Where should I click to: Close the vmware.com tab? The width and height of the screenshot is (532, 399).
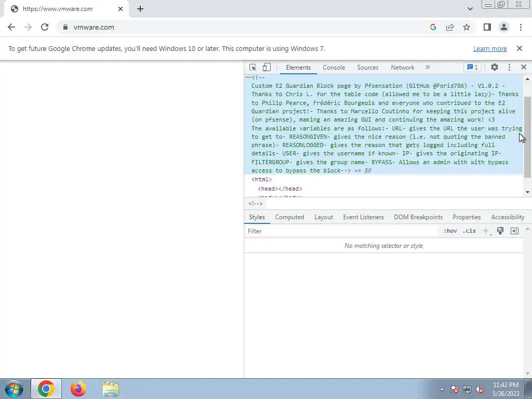[x=121, y=9]
